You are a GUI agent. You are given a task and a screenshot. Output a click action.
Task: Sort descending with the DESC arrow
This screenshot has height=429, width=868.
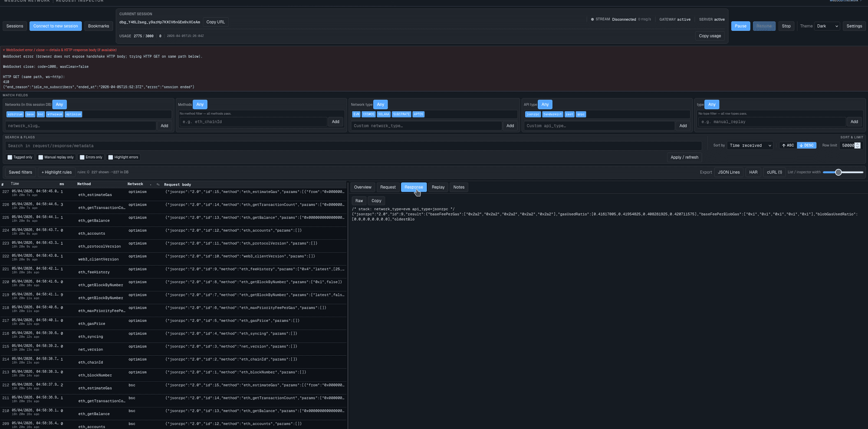pyautogui.click(x=806, y=145)
